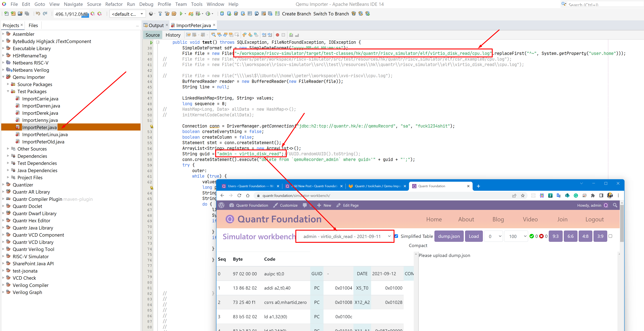Click the browser Home icon

coord(248,195)
